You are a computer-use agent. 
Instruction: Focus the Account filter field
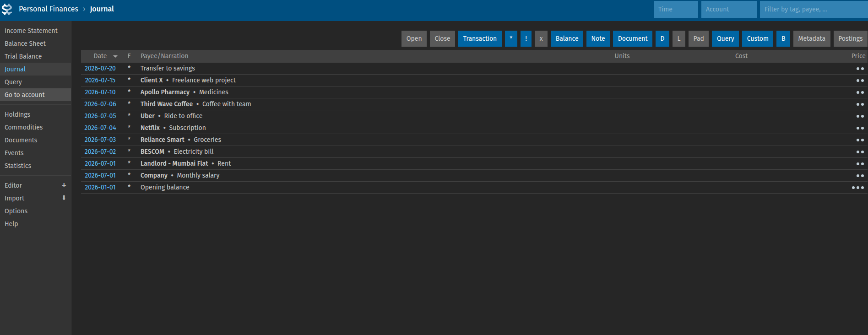[729, 9]
